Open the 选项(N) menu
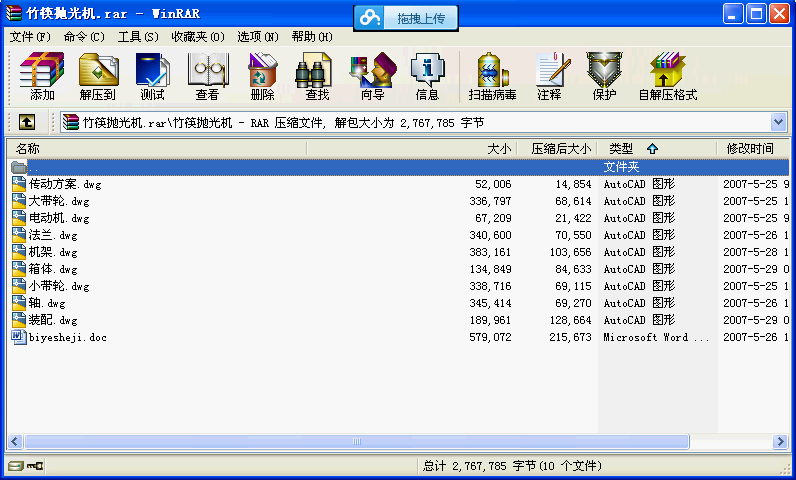The height and width of the screenshot is (480, 796). (258, 37)
